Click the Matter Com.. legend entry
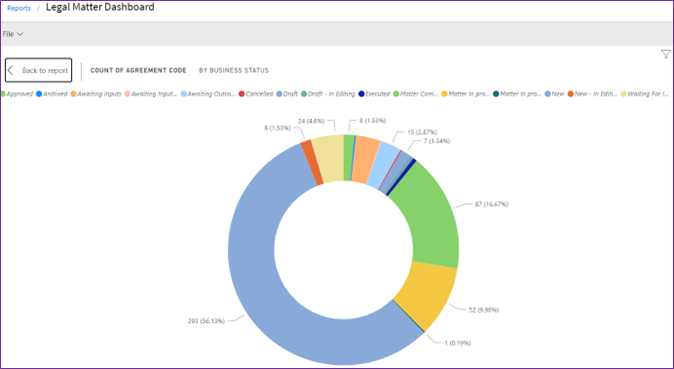This screenshot has width=674, height=369. pyautogui.click(x=416, y=94)
